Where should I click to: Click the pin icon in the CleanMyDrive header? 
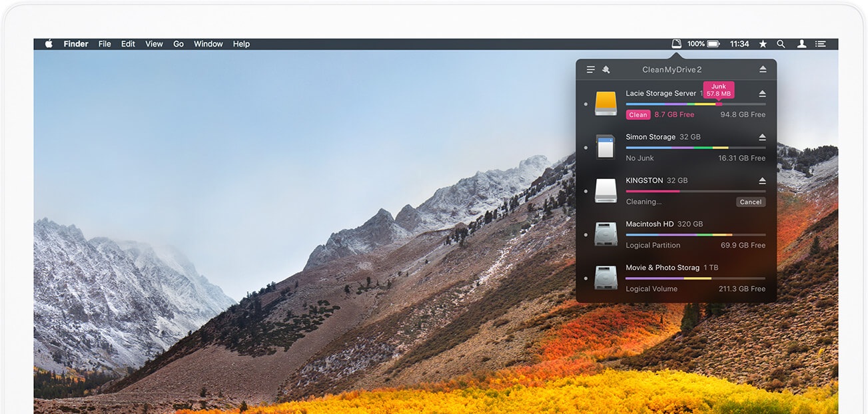606,69
